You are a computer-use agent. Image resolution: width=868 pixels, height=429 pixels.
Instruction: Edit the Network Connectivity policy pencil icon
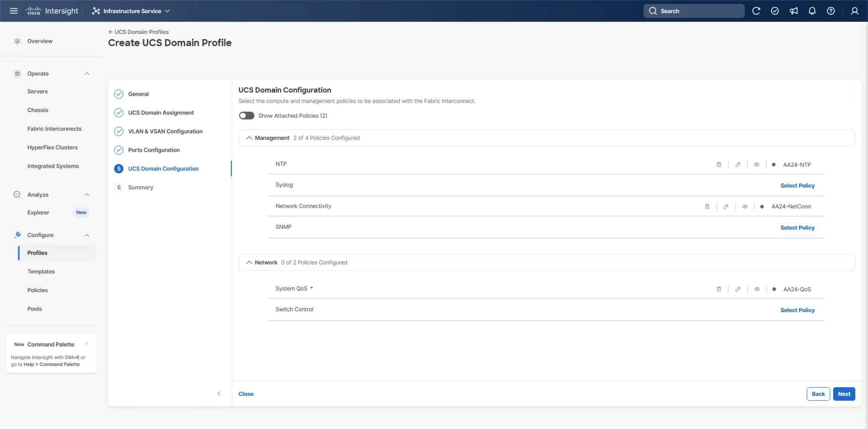[726, 207]
